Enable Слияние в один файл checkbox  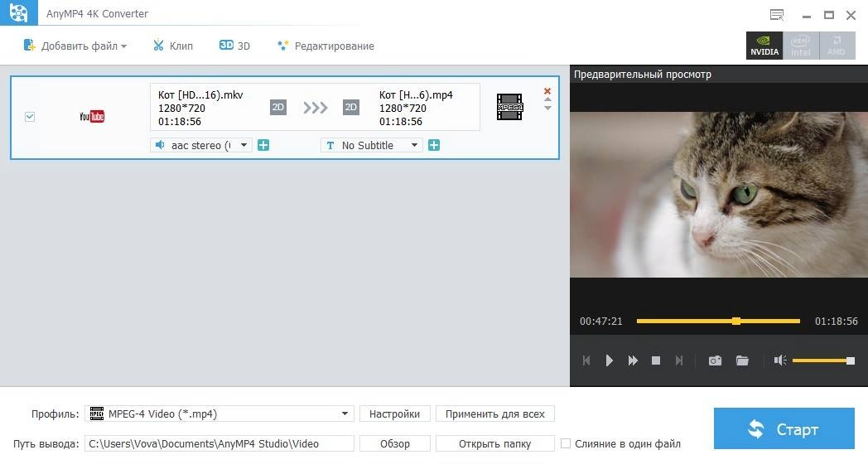tap(566, 443)
